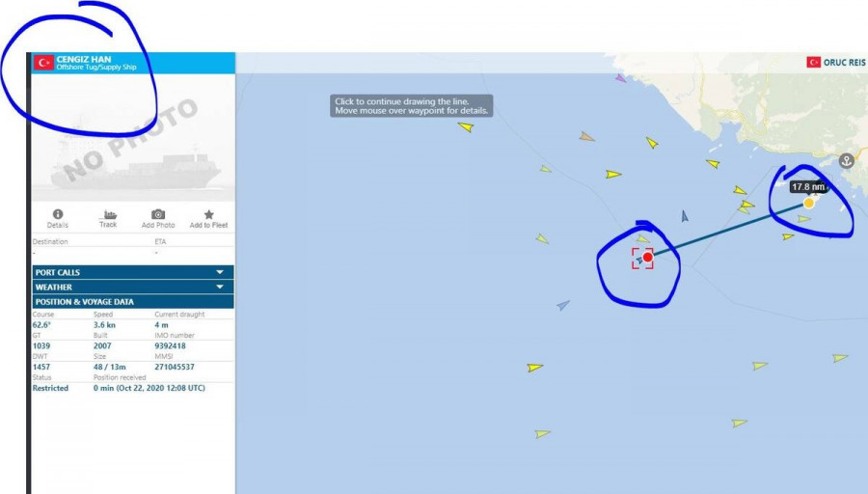Select the brown vessel marker near the coast
This screenshot has width=868, height=494.
(x=586, y=136)
